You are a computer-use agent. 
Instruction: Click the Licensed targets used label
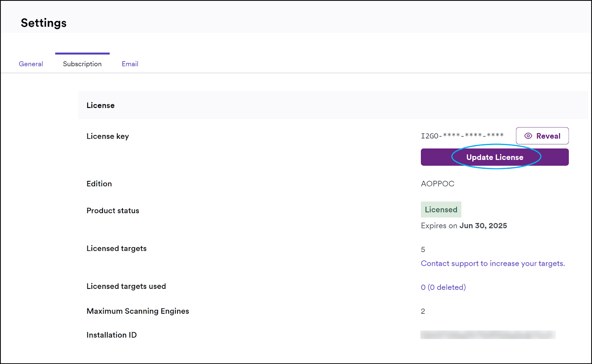point(126,286)
